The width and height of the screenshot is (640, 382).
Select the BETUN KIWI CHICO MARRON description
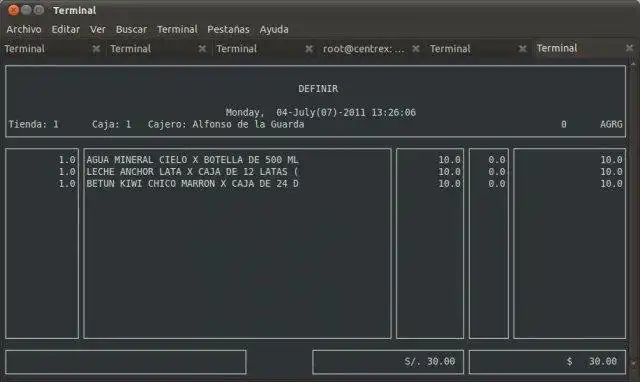(192, 184)
